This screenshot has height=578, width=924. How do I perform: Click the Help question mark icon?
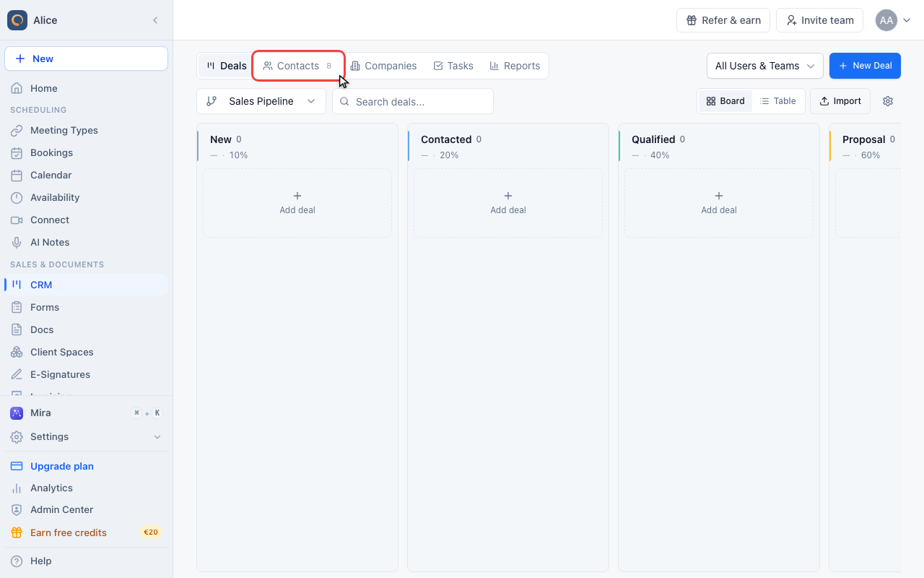(17, 561)
